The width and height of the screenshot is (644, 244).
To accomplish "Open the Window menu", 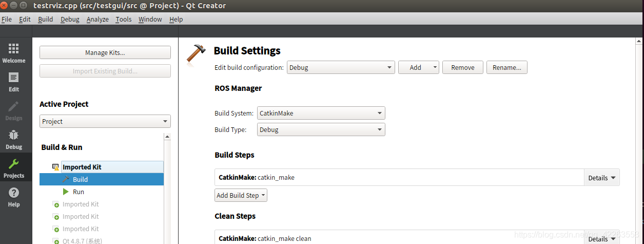I will tap(150, 19).
